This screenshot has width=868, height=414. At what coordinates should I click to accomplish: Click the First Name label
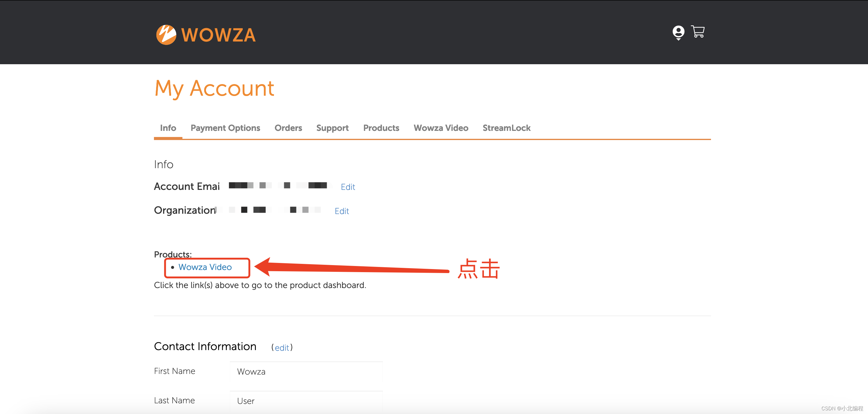coord(174,371)
